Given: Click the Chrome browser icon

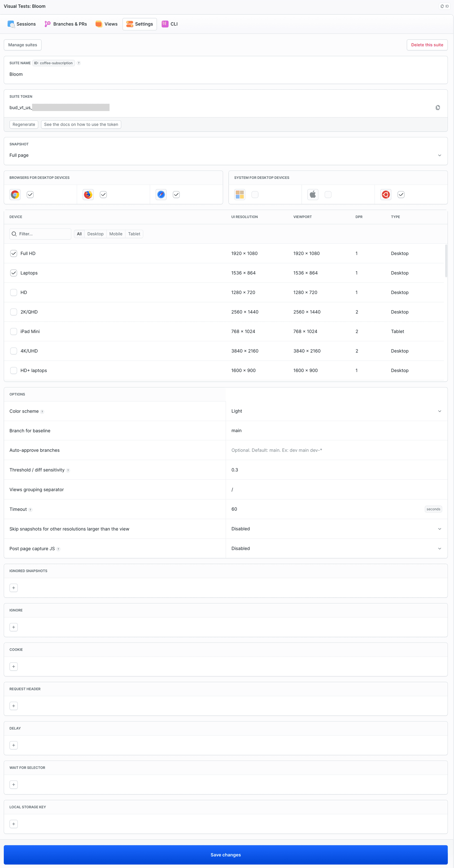Looking at the screenshot, I should coord(15,195).
